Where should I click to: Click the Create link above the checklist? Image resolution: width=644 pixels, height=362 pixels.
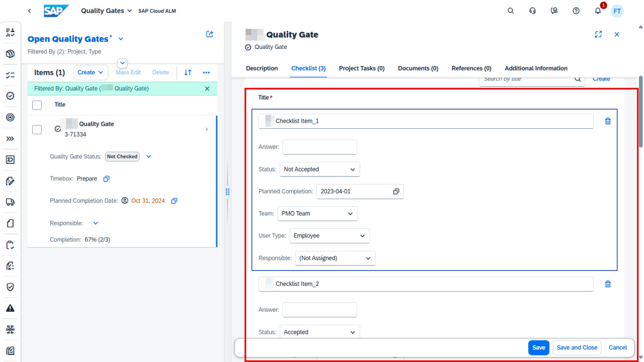[x=601, y=79]
